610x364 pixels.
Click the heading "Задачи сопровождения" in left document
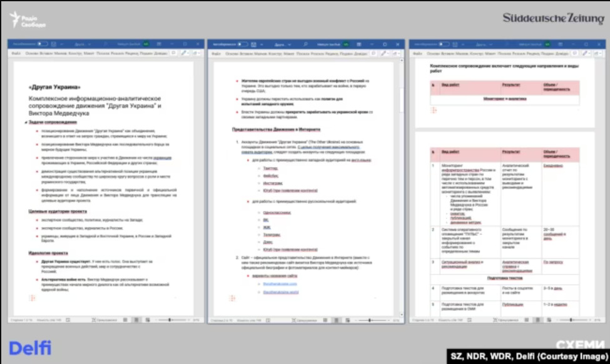53,122
